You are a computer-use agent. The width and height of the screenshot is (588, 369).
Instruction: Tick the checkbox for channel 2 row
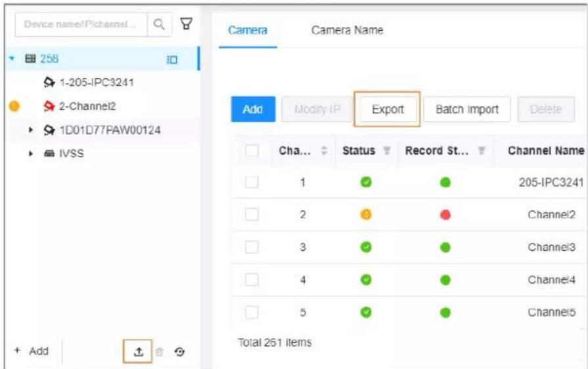(x=252, y=215)
